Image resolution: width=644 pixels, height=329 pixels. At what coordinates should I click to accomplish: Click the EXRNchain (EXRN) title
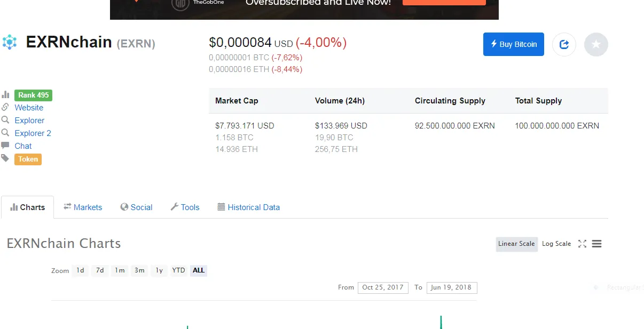[91, 42]
